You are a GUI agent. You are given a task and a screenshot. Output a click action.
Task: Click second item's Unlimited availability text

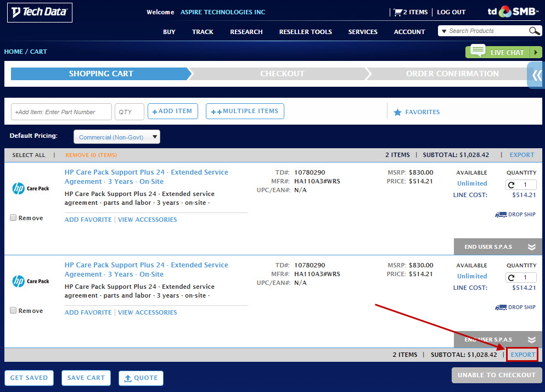click(472, 277)
